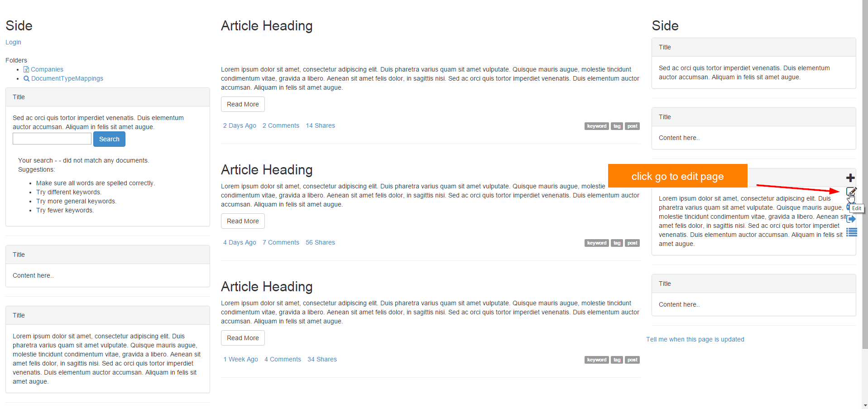This screenshot has width=868, height=409.
Task: Open the DocumentTypeMappings folder link
Action: coord(67,78)
